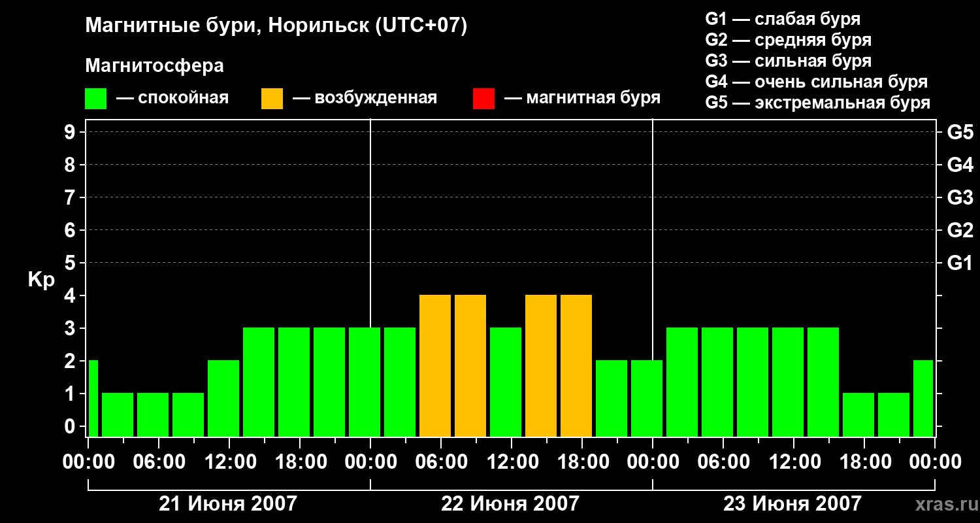This screenshot has width=980, height=523.
Task: Click the narrow Kp 2 bar at the end of 23 June
Action: 923,399
